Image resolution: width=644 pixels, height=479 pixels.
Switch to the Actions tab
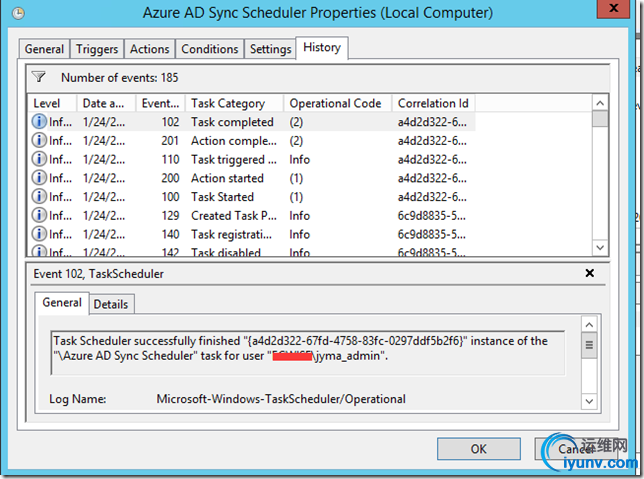point(150,49)
